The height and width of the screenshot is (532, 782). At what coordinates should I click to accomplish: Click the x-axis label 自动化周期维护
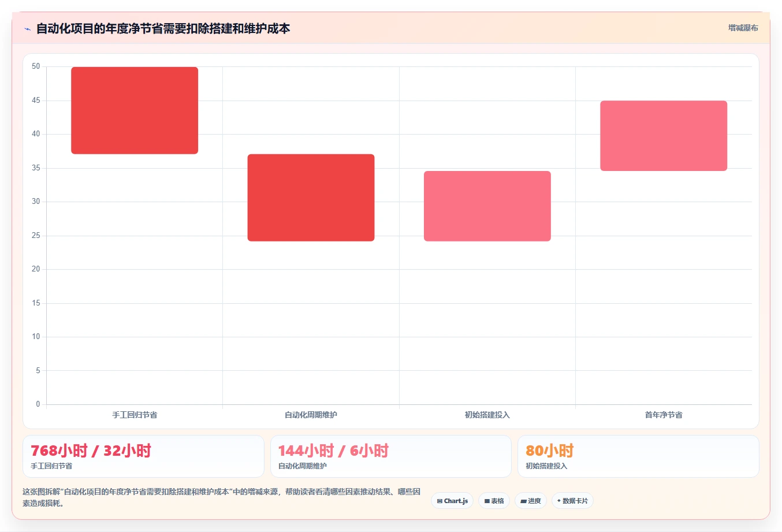pyautogui.click(x=311, y=415)
